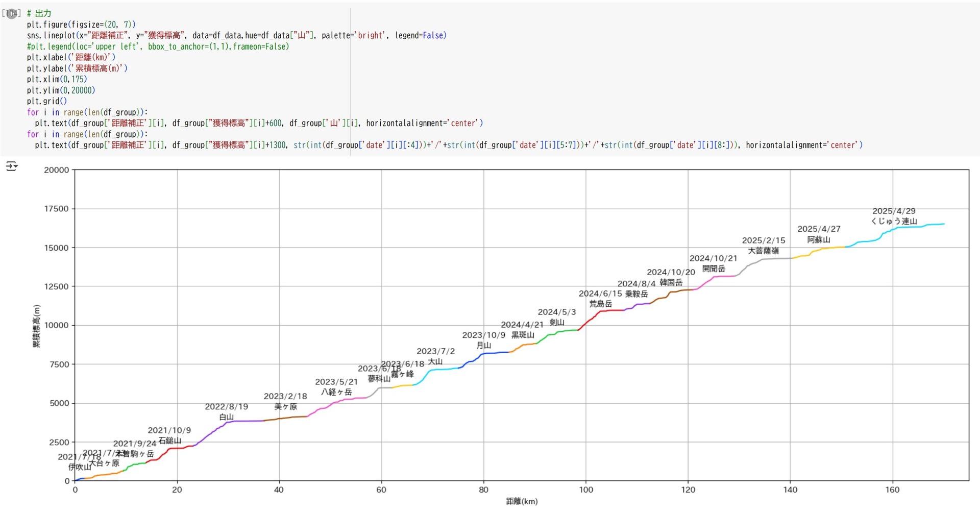Click the 大菩薩嶺 annotation

[764, 251]
